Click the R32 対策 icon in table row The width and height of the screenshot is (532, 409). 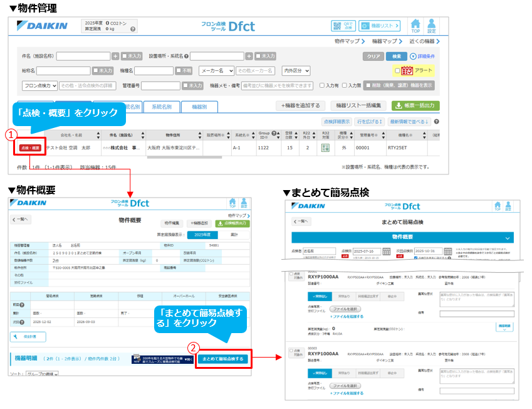(x=325, y=148)
